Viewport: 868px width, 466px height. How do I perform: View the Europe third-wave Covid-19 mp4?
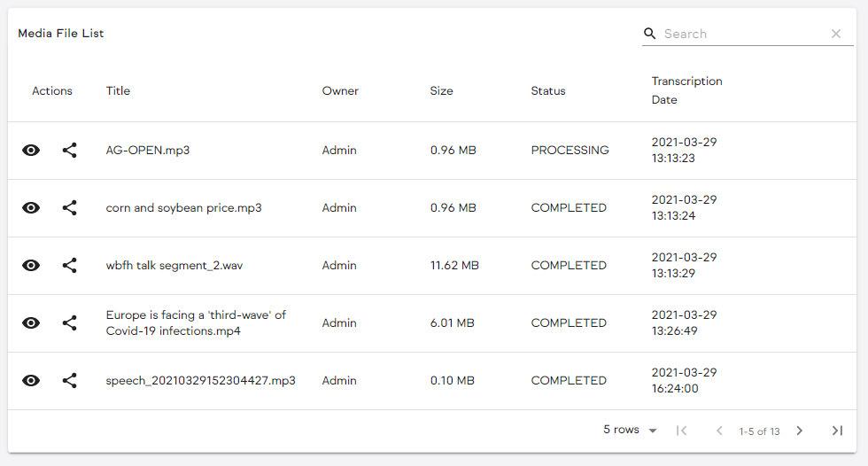31,322
